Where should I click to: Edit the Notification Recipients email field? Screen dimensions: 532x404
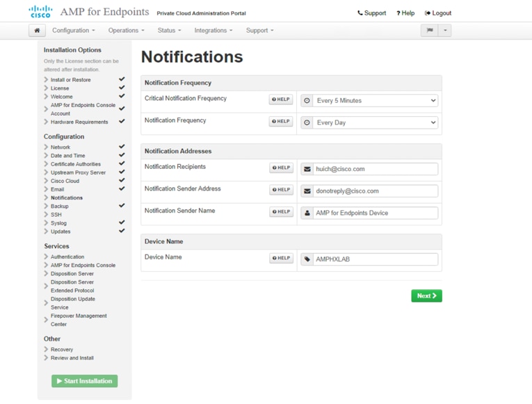[x=376, y=169]
